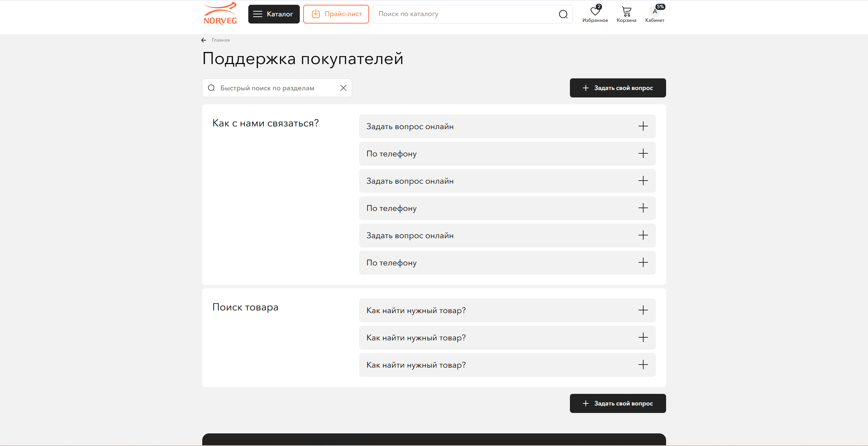Open the Избранное favorites heart icon
Screen dimensions: 868x446
coord(595,12)
